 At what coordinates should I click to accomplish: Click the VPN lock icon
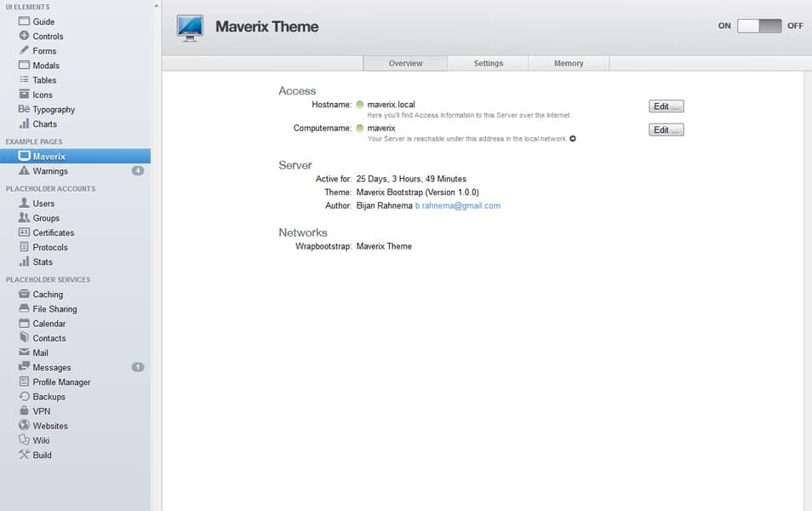pyautogui.click(x=24, y=411)
